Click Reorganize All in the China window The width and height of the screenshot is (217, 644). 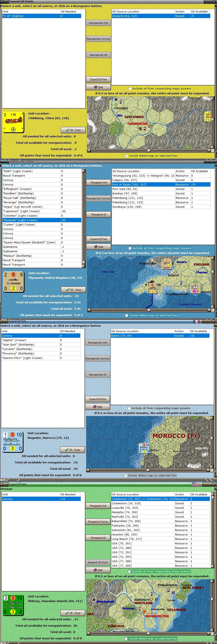pyautogui.click(x=98, y=55)
